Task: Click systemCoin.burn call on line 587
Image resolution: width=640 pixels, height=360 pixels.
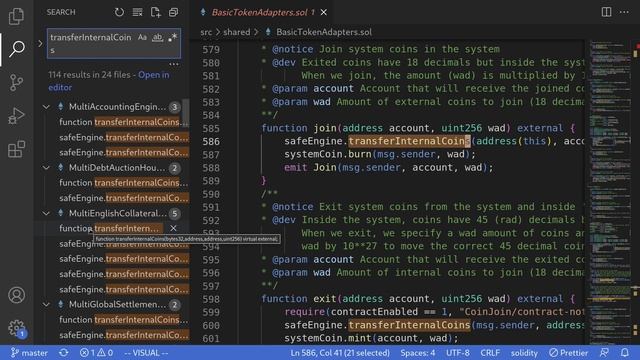Action: (x=380, y=154)
